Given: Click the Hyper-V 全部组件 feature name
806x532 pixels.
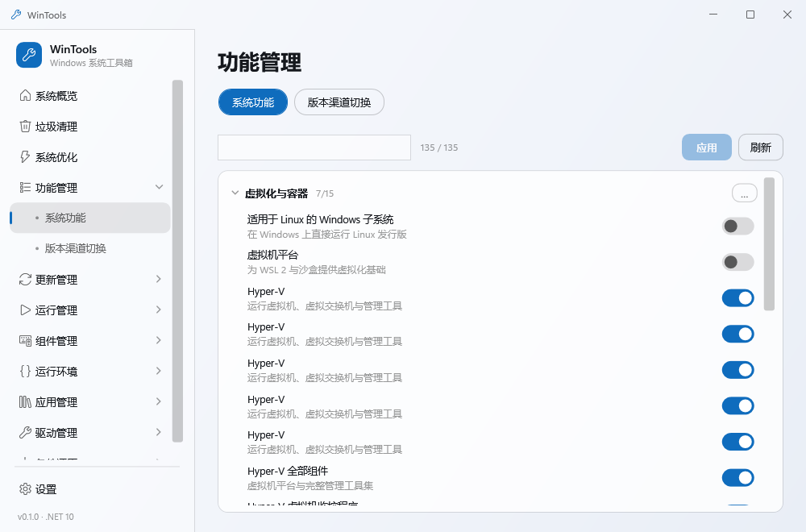Looking at the screenshot, I should tap(288, 471).
